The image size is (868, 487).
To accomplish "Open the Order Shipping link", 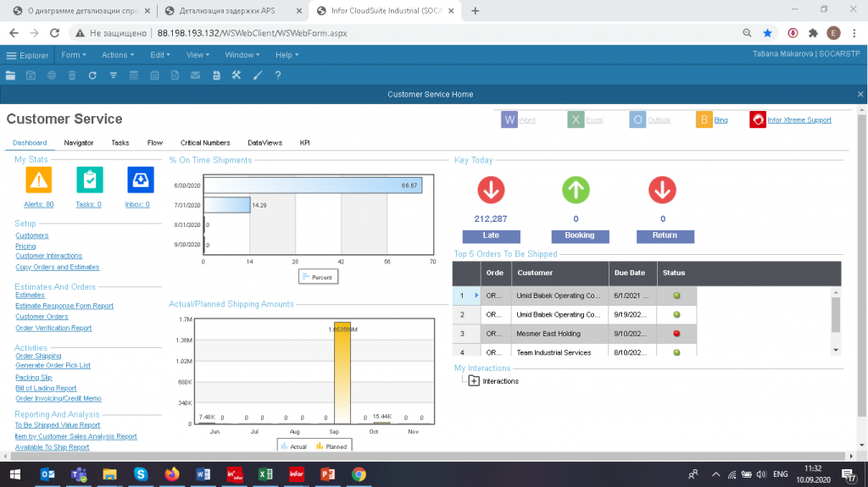I will pyautogui.click(x=38, y=356).
